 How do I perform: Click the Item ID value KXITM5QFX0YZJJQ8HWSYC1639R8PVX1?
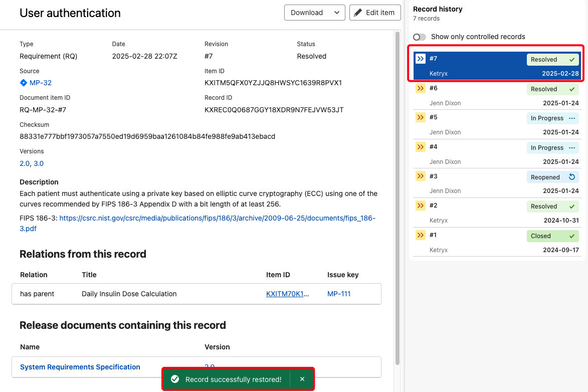click(273, 83)
